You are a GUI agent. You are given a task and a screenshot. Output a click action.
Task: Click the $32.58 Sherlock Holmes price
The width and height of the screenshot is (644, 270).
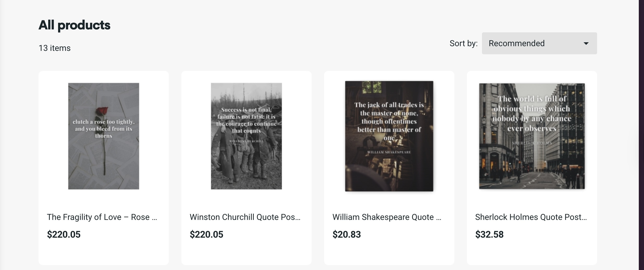[x=489, y=234]
